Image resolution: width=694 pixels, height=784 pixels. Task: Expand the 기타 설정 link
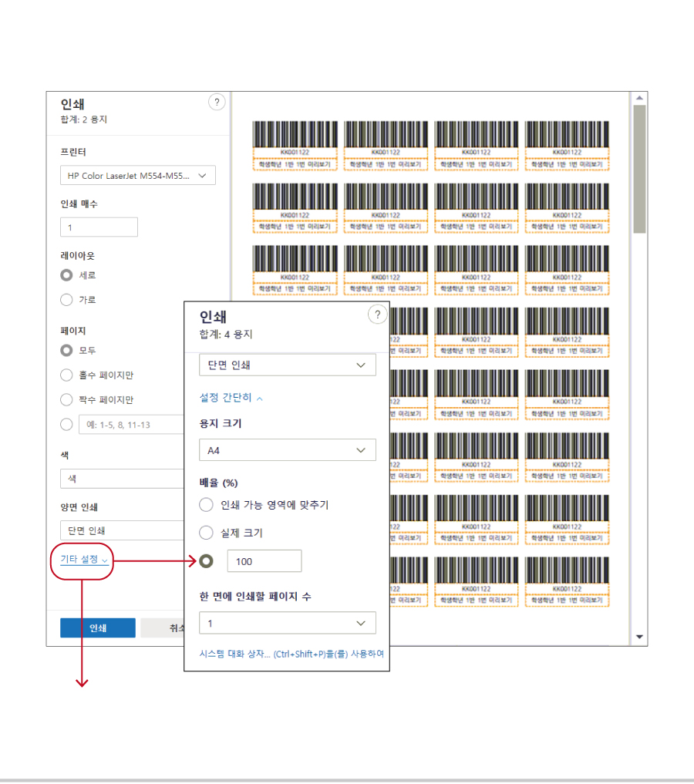click(x=83, y=560)
